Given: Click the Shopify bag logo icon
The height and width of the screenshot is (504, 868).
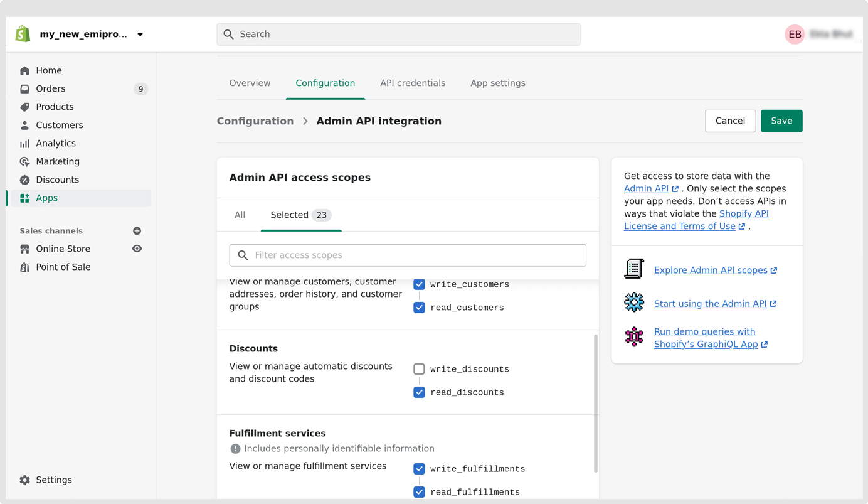Looking at the screenshot, I should (23, 34).
